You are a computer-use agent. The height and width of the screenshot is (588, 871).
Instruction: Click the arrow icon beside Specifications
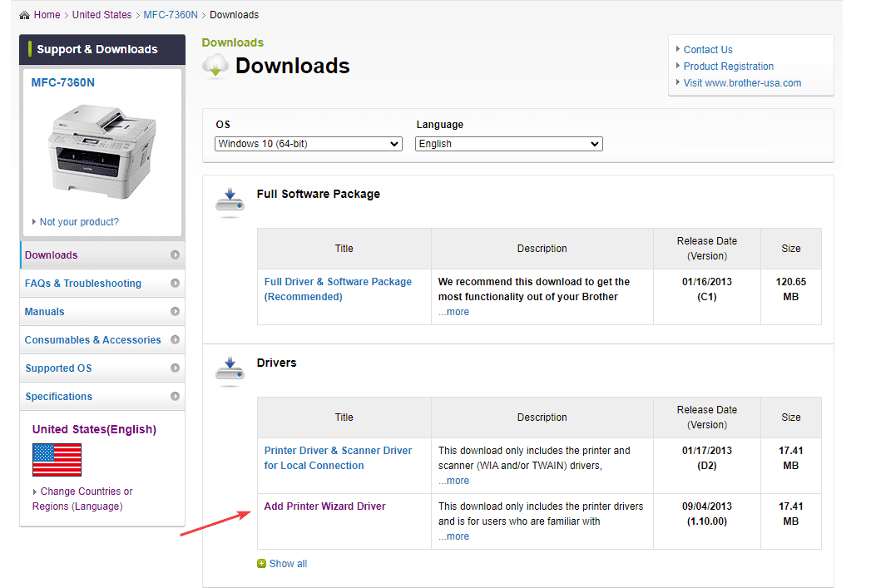(175, 397)
